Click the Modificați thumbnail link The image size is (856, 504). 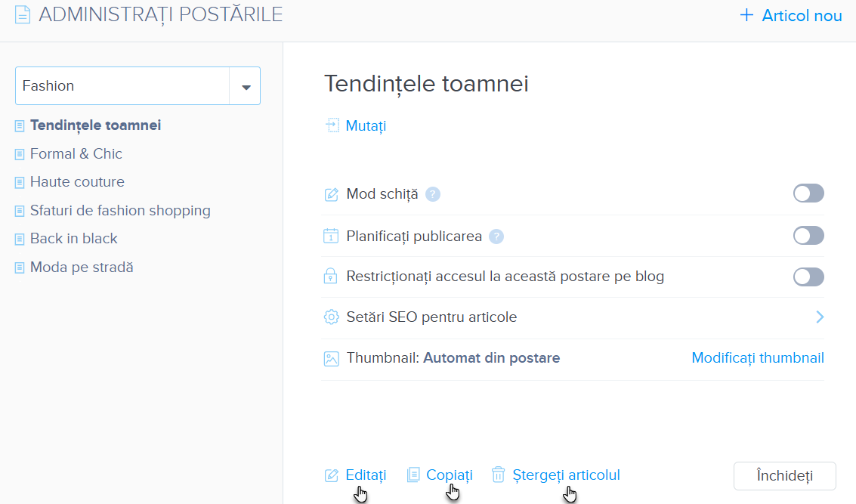758,358
